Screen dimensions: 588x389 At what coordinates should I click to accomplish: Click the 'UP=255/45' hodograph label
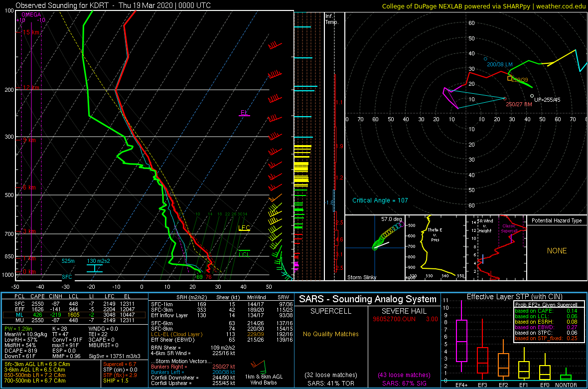click(547, 100)
